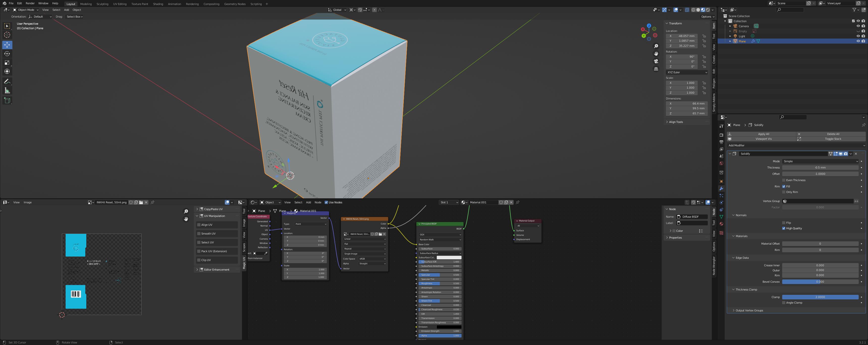This screenshot has width=868, height=345.
Task: Select the Add Cube tool
Action: click(7, 100)
